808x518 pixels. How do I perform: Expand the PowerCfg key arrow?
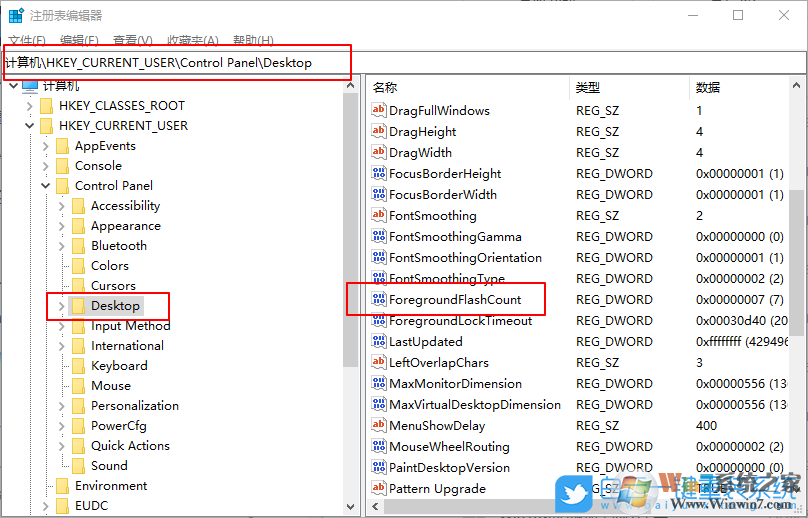(x=62, y=426)
